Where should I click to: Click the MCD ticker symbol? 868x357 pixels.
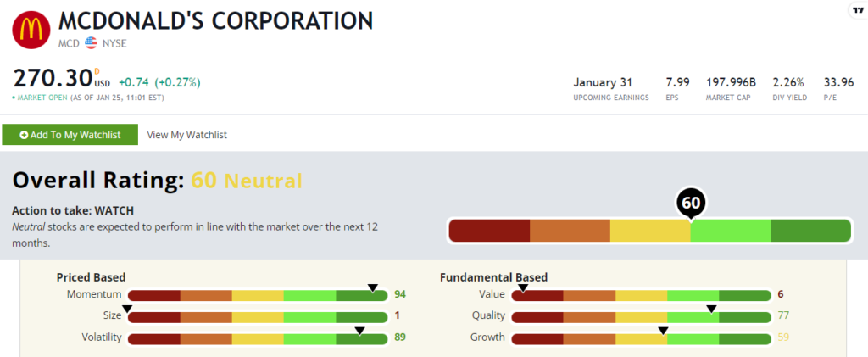(70, 43)
